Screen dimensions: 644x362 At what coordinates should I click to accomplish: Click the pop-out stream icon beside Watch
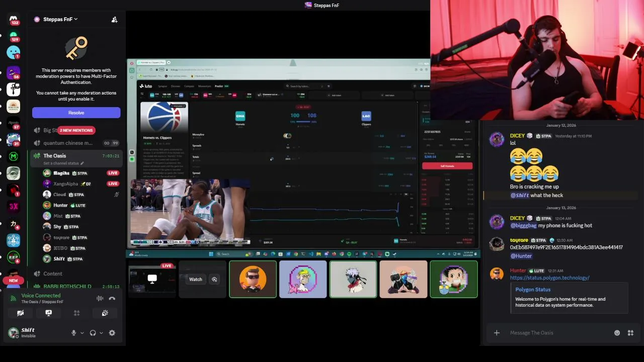[214, 280]
